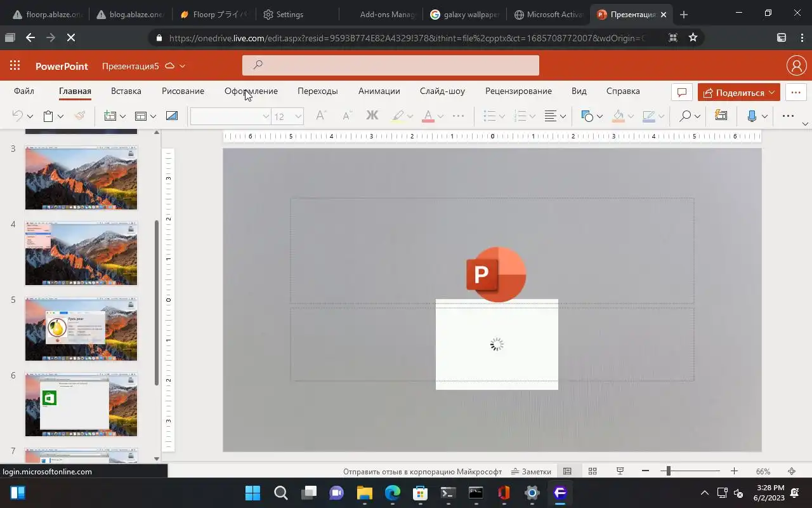Collapse the ribbon with chevron

pos(805,124)
